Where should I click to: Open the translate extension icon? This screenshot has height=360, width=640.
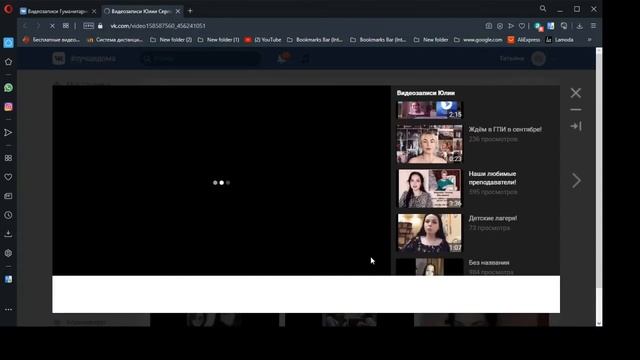[x=551, y=26]
